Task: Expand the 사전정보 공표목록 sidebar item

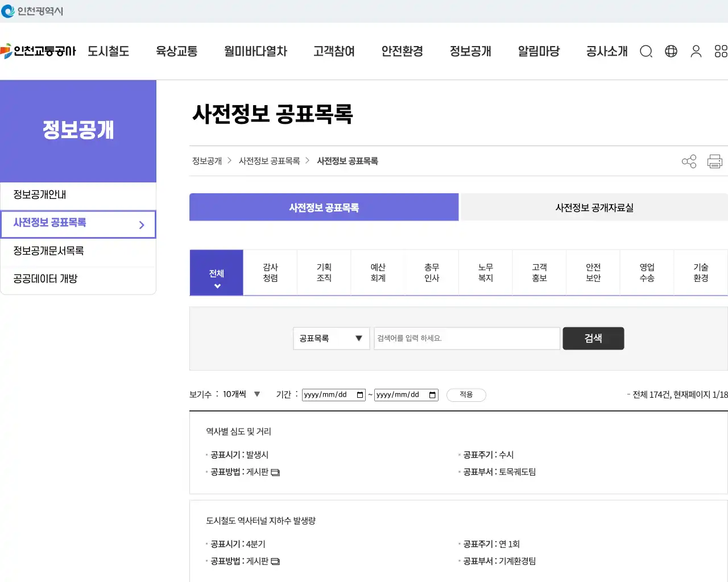Action: click(x=78, y=225)
